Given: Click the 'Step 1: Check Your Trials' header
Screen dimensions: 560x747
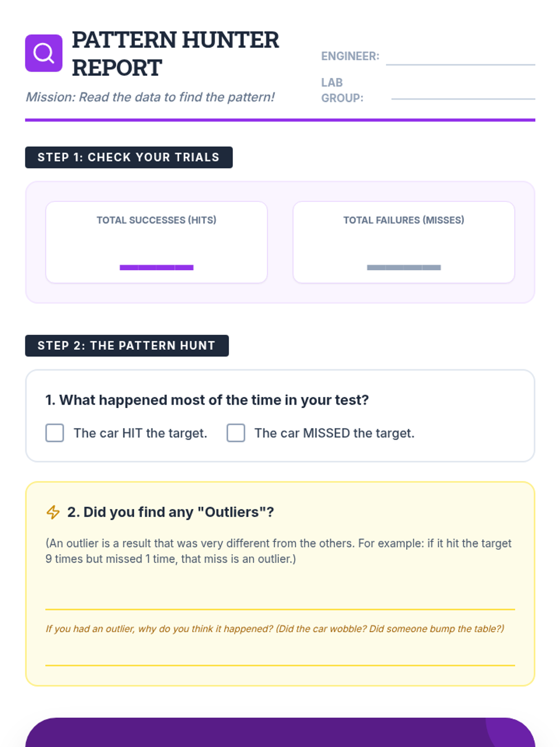Looking at the screenshot, I should click(129, 157).
